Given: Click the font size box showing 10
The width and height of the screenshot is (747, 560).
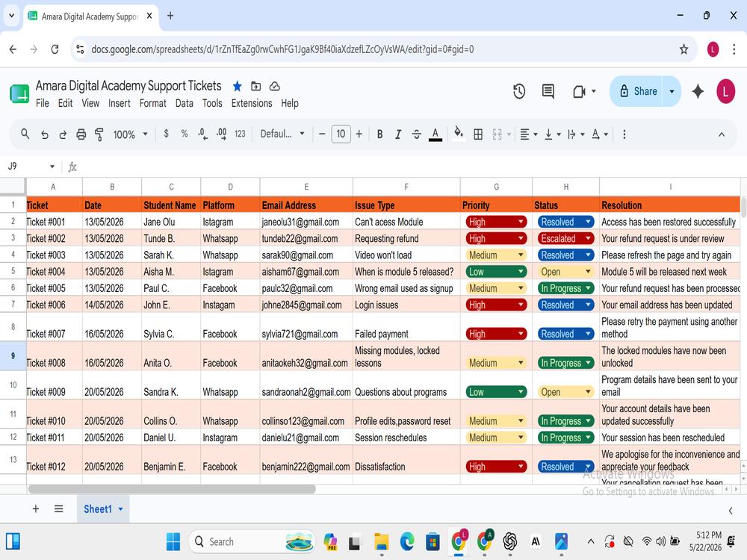Looking at the screenshot, I should (341, 134).
